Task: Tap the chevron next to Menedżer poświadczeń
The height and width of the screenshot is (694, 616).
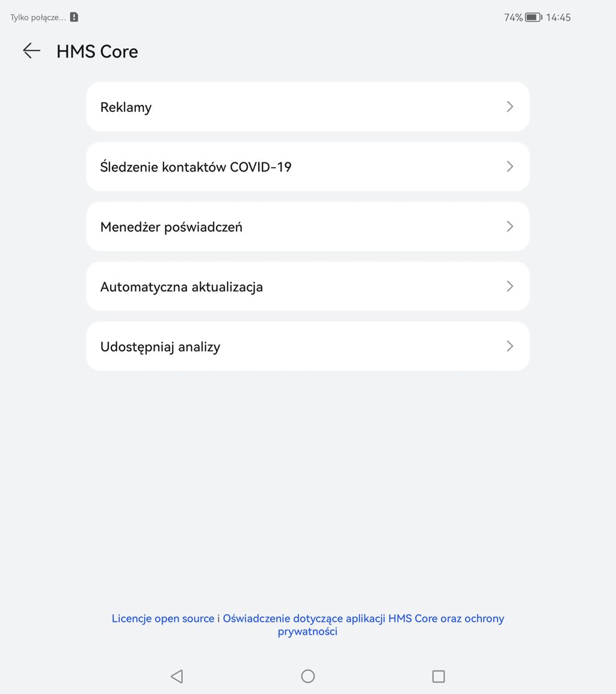Action: pos(510,227)
